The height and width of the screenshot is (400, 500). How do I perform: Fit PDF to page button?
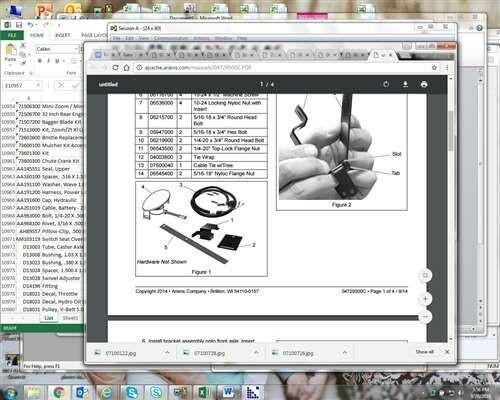click(x=425, y=275)
